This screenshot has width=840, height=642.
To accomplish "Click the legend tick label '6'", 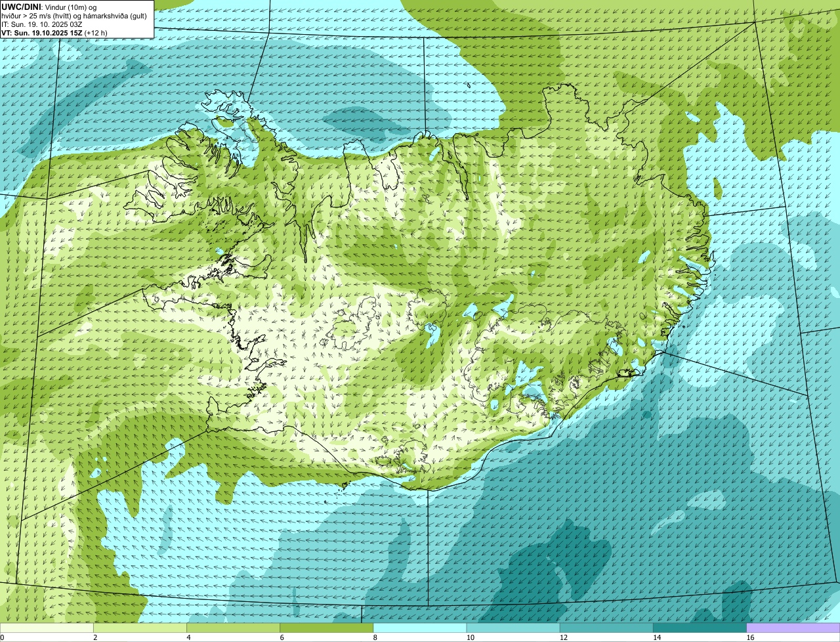I will pos(282,637).
